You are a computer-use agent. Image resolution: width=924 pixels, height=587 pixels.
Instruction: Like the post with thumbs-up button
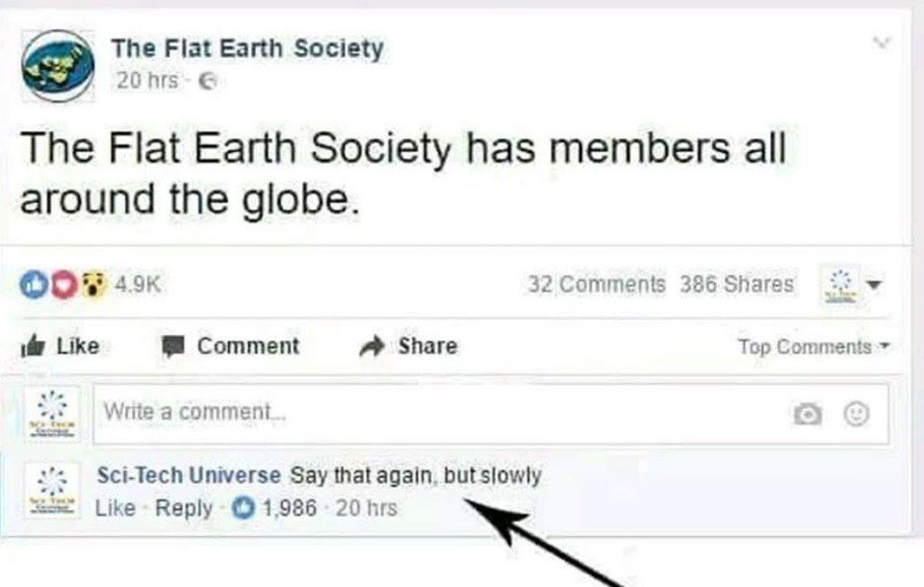point(60,346)
